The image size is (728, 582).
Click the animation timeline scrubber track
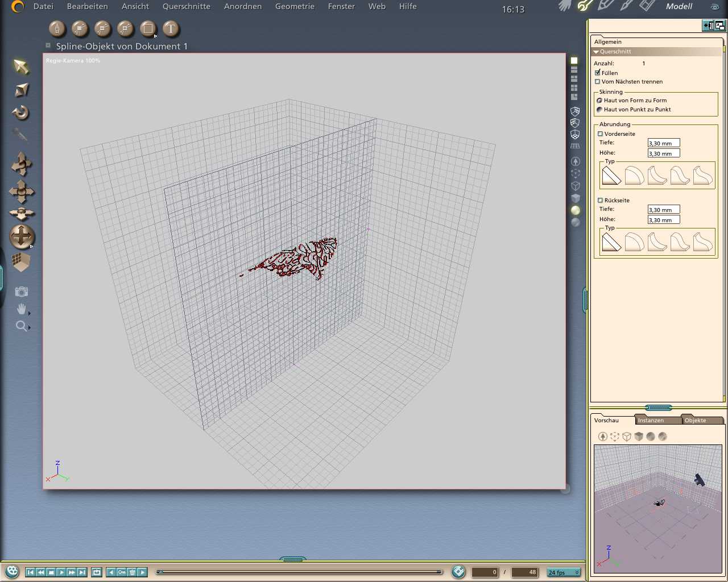[x=300, y=572]
